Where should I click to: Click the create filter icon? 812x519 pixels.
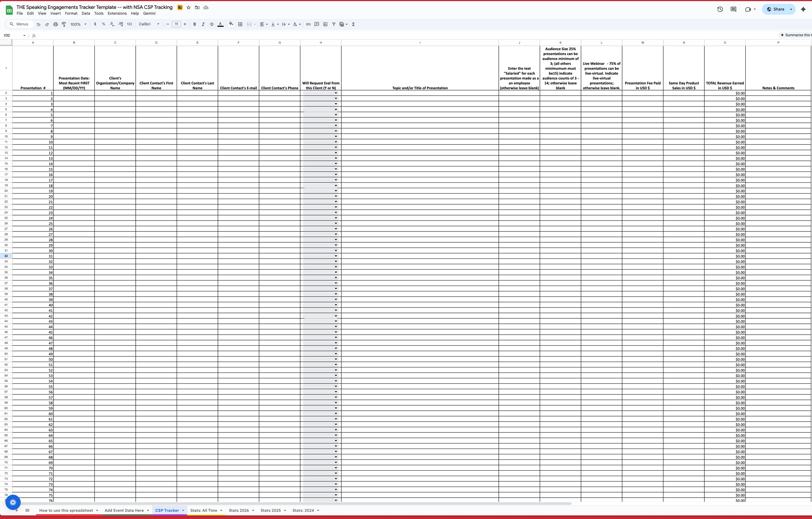[x=334, y=24]
